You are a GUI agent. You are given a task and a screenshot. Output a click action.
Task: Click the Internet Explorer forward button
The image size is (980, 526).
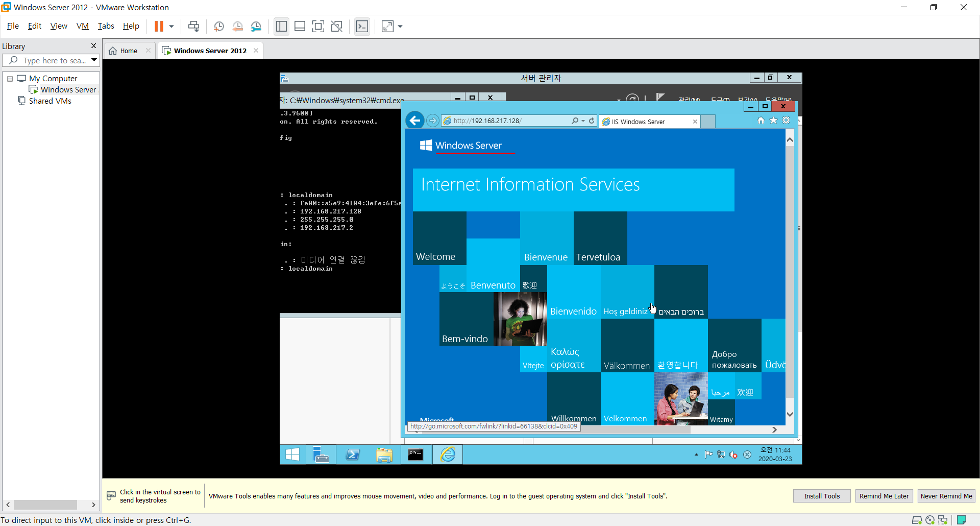click(433, 121)
